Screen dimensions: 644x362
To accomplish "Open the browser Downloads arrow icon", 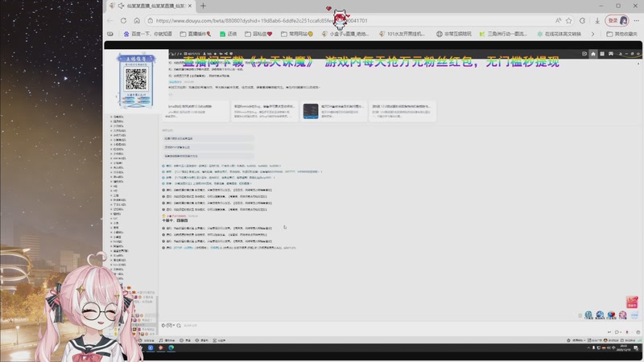I will pyautogui.click(x=597, y=21).
